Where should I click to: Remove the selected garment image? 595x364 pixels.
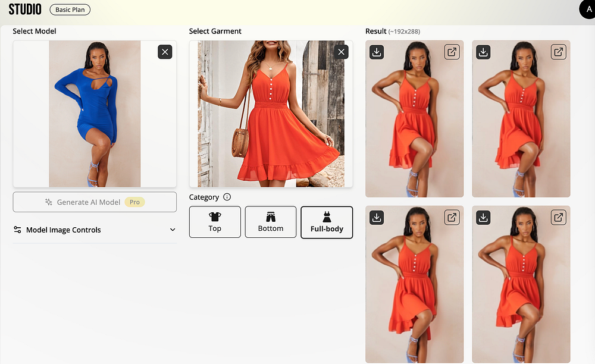coord(341,52)
